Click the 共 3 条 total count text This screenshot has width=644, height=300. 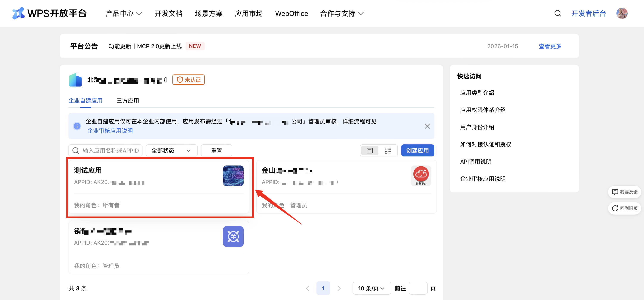[77, 288]
